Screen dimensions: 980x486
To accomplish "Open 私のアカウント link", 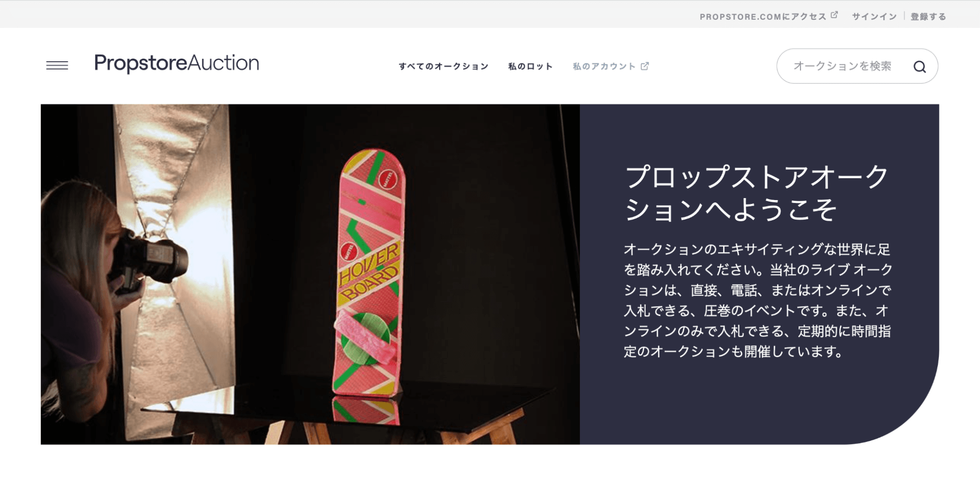I will pos(604,66).
